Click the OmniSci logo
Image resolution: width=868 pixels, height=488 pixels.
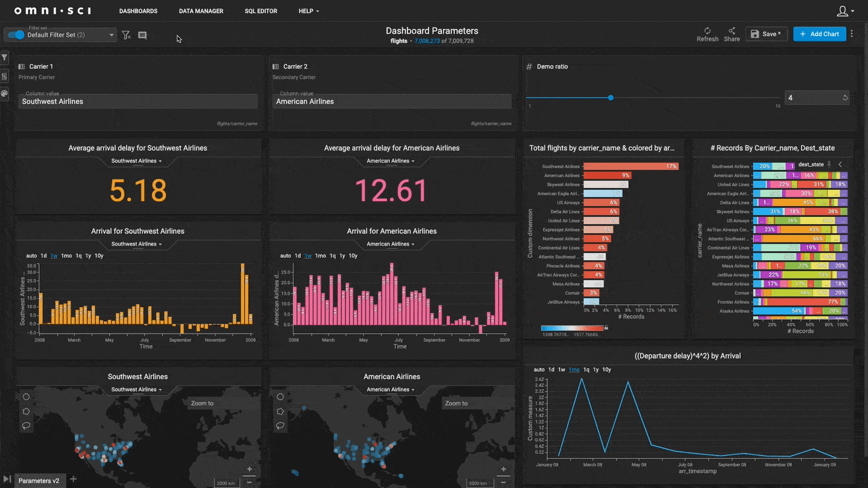pyautogui.click(x=54, y=11)
